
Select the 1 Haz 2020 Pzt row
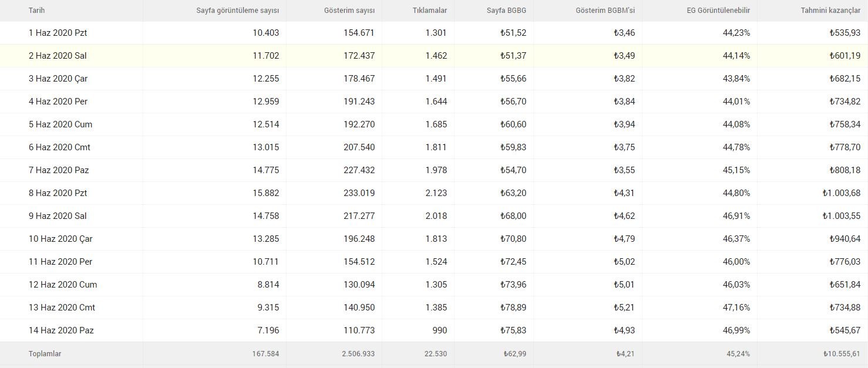point(434,33)
